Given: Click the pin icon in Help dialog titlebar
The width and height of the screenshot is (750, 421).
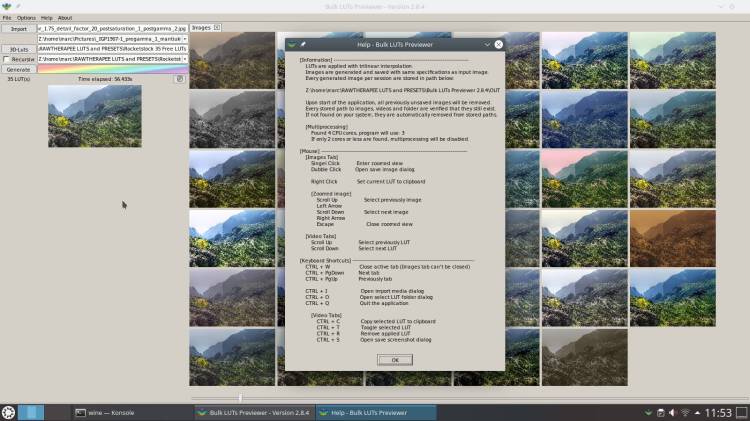Looking at the screenshot, I should 303,44.
